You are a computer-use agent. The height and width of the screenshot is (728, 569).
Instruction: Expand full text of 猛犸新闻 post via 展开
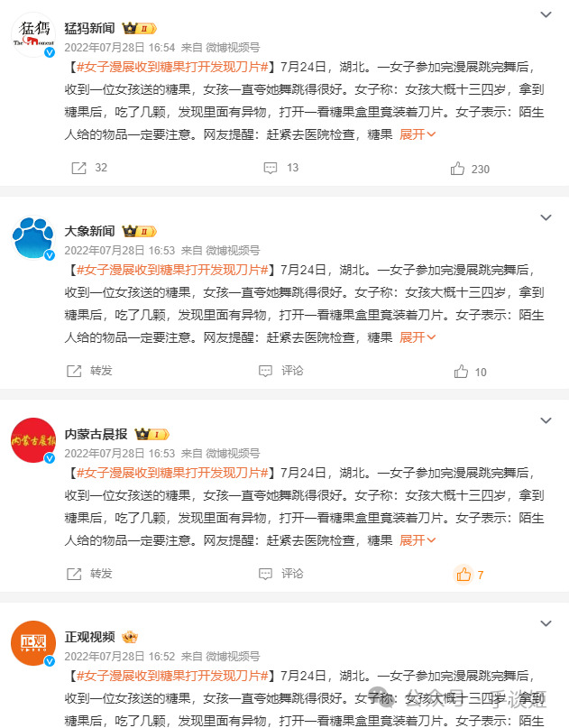click(418, 134)
